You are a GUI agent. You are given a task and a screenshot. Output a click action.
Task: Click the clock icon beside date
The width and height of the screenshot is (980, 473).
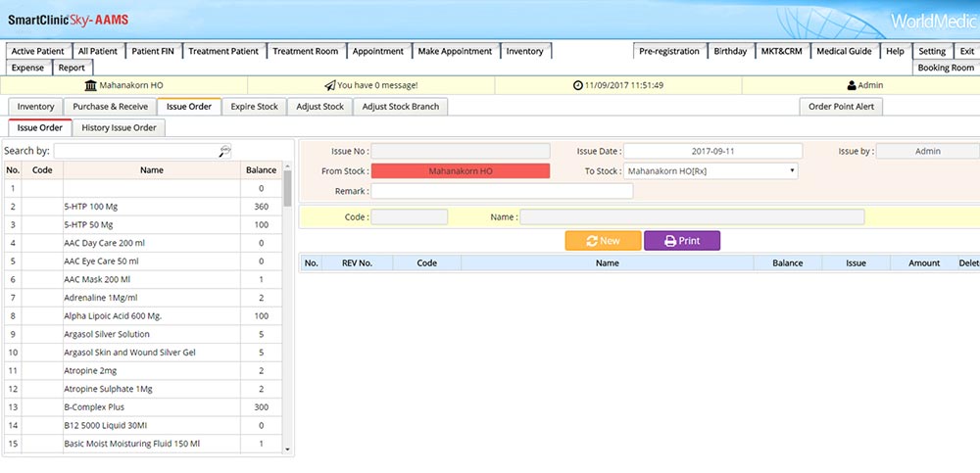tap(577, 85)
